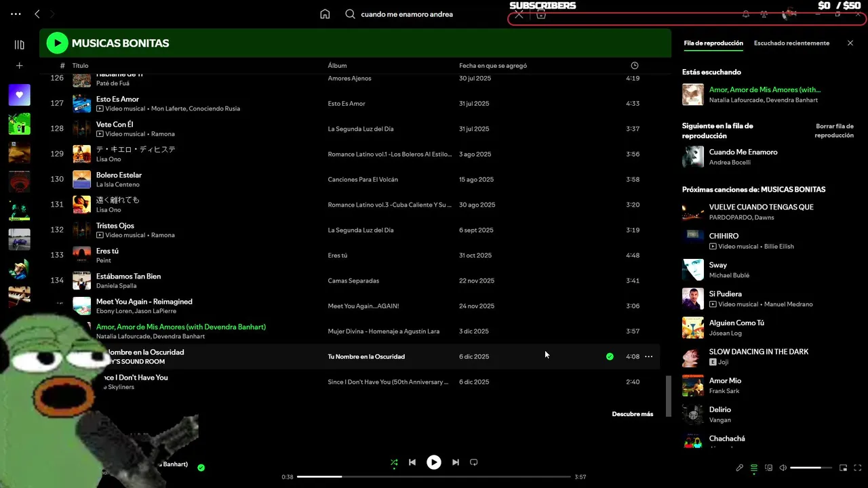Toggle saved checkmark on 'Tu Nombre en la Oscuridad' row

(610, 357)
